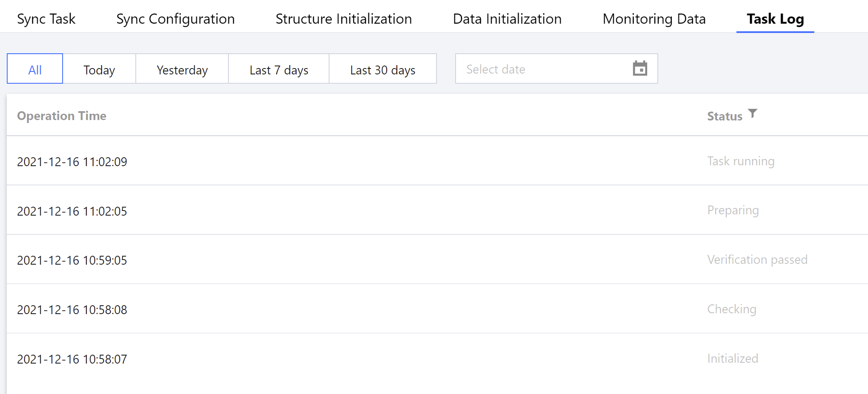Open the Sync Configuration tab
Viewport: 868px width, 394px height.
tap(175, 19)
